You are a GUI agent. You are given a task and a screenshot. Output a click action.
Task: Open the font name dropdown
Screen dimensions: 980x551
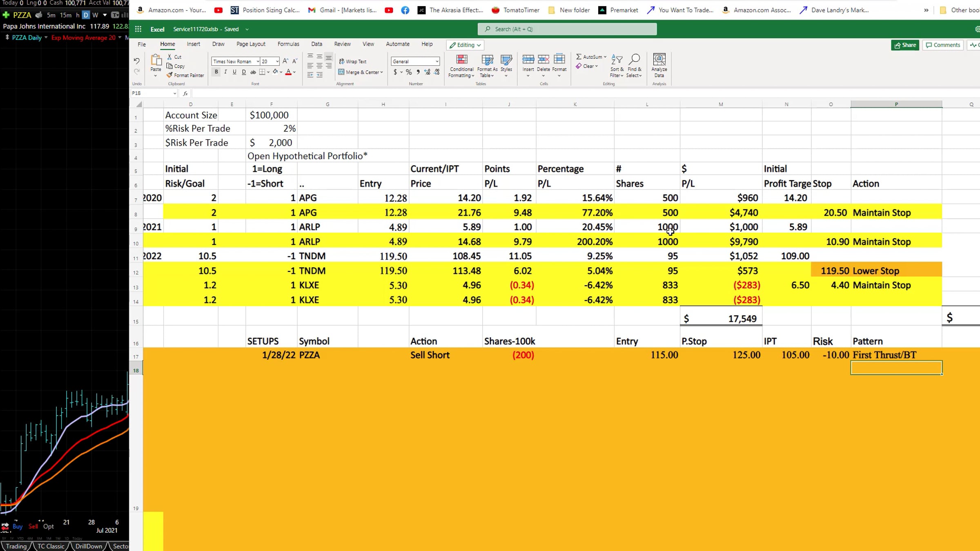click(258, 61)
